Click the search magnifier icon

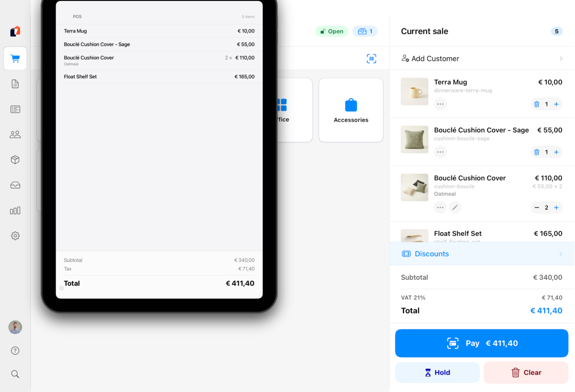tap(15, 374)
